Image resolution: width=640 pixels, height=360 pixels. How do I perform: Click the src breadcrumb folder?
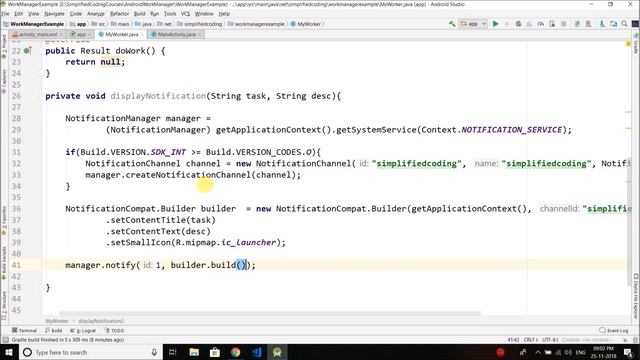[x=99, y=24]
